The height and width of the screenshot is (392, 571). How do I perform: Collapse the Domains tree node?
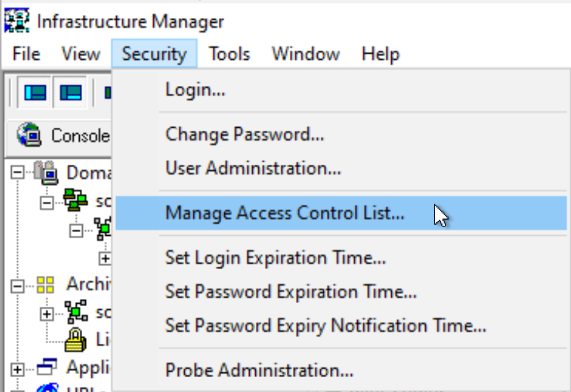[x=17, y=172]
